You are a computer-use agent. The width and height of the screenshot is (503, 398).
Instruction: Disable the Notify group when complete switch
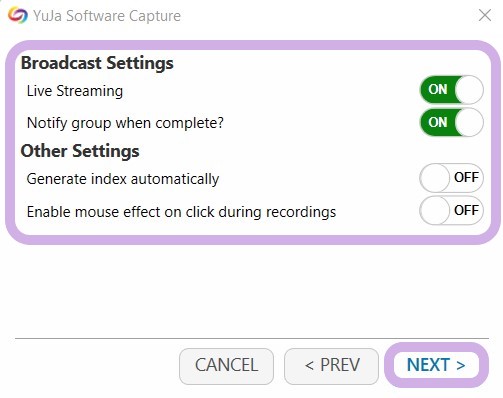click(452, 122)
